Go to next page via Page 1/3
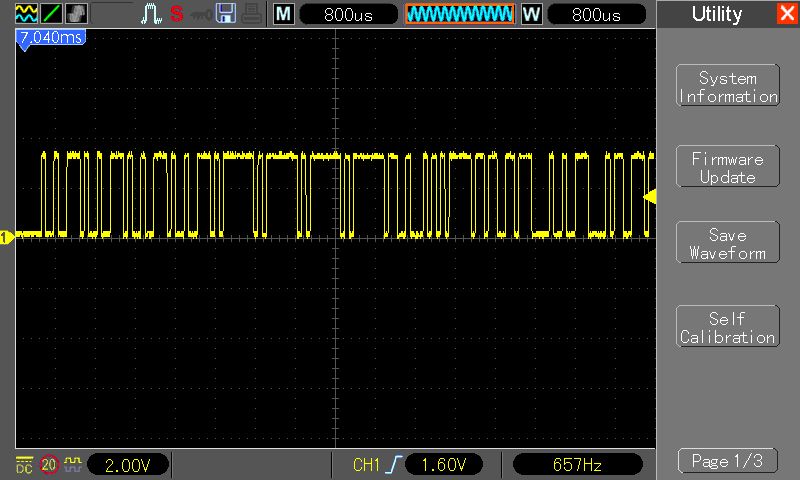 [727, 461]
